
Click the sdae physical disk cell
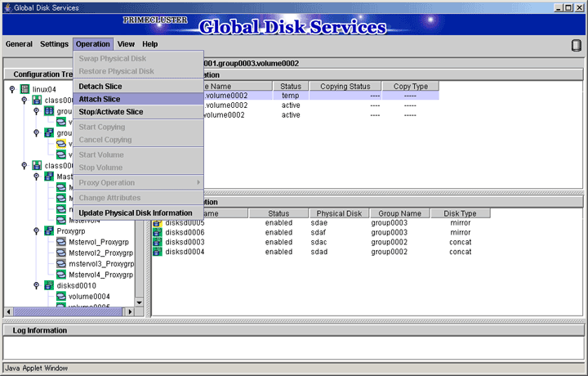[x=319, y=223]
